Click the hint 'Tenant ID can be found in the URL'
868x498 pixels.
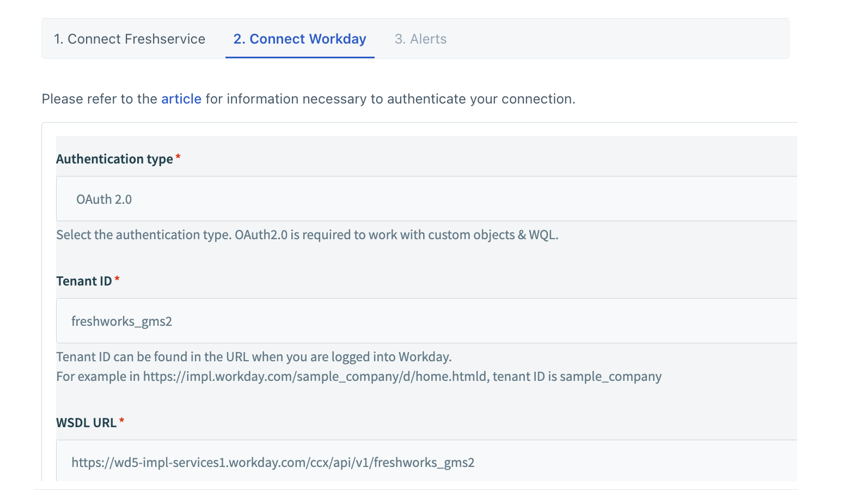click(153, 357)
